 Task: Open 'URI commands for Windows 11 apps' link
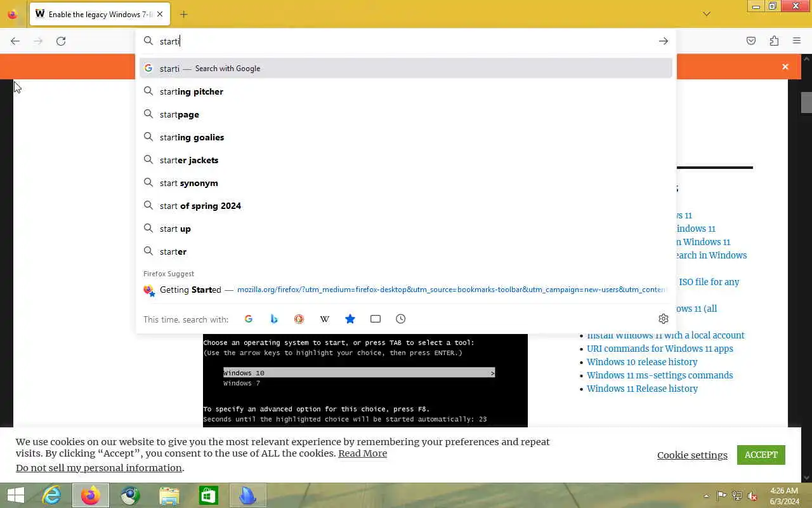(x=660, y=349)
